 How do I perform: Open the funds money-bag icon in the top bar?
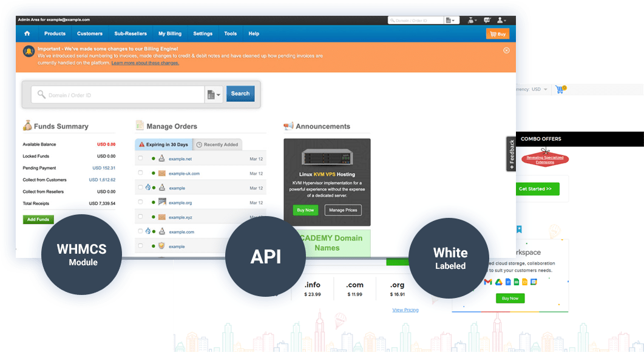point(472,20)
